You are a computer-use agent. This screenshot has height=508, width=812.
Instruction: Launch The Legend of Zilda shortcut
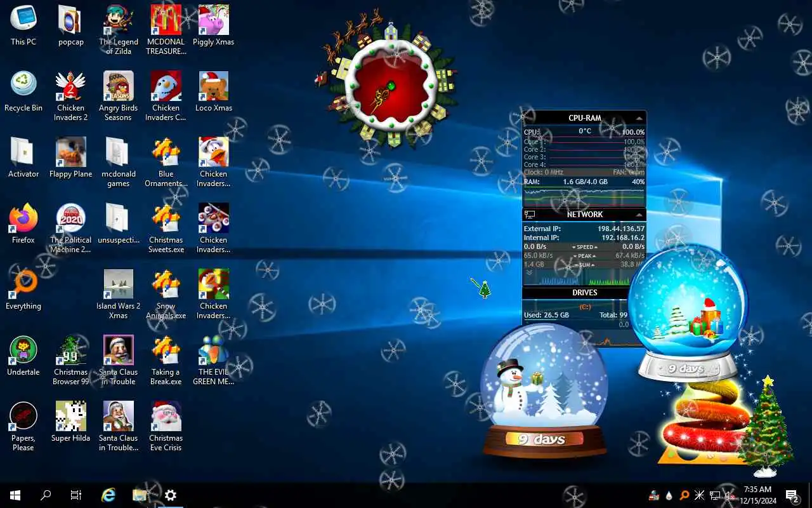[x=119, y=30]
